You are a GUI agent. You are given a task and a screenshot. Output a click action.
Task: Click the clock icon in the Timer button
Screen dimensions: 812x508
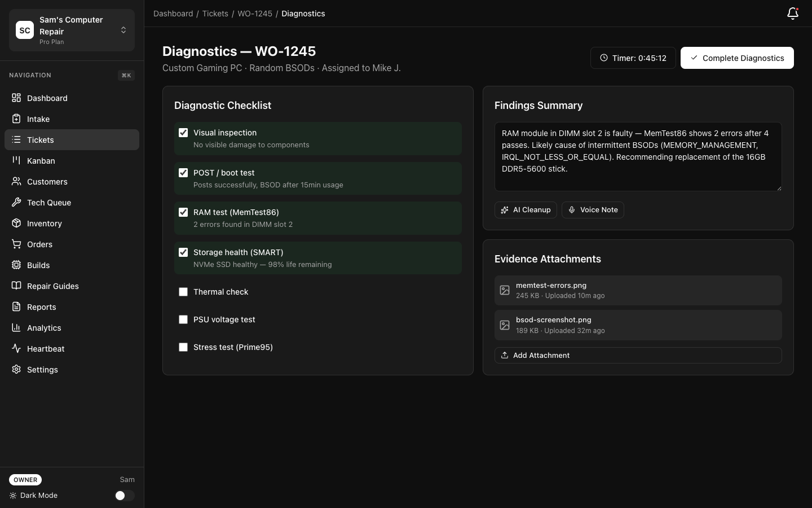pos(603,58)
